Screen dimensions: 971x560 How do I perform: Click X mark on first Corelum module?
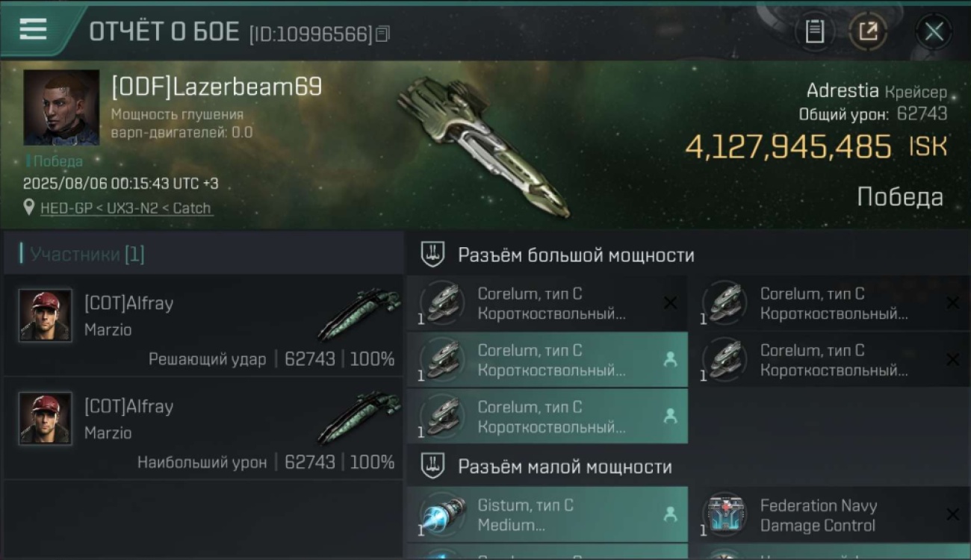pos(670,303)
